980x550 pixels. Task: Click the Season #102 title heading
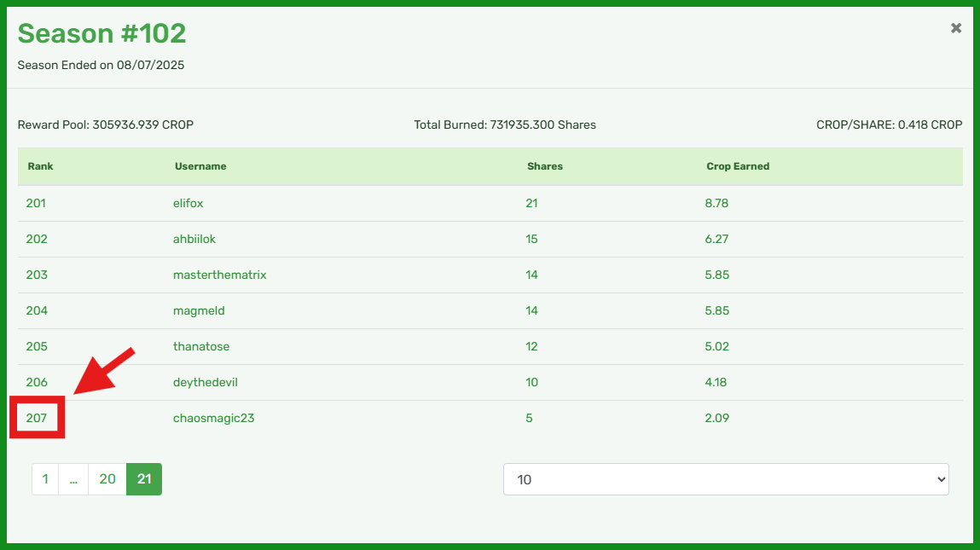pyautogui.click(x=101, y=34)
